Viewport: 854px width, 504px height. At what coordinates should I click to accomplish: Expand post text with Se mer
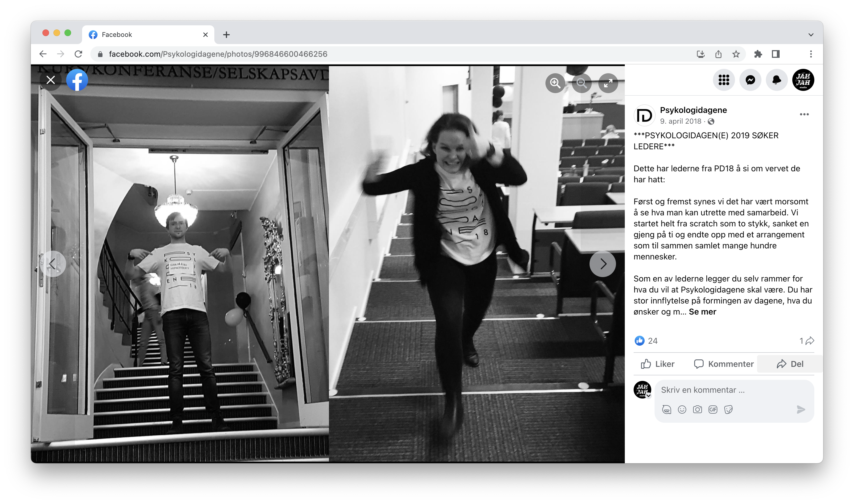[702, 312]
